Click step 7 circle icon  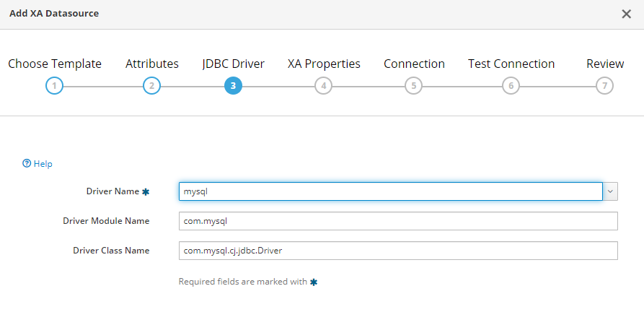[605, 86]
